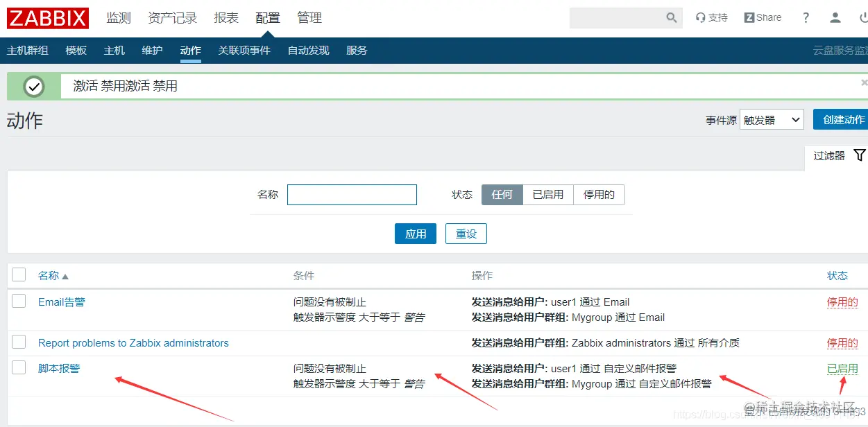Image resolution: width=868 pixels, height=427 pixels.
Task: Open the 报表 menu
Action: point(226,18)
